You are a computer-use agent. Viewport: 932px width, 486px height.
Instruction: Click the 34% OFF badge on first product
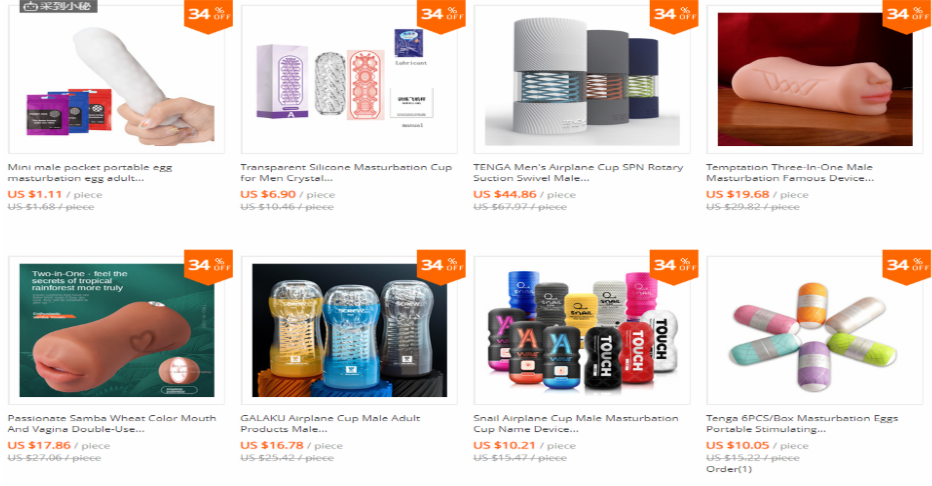click(x=208, y=15)
